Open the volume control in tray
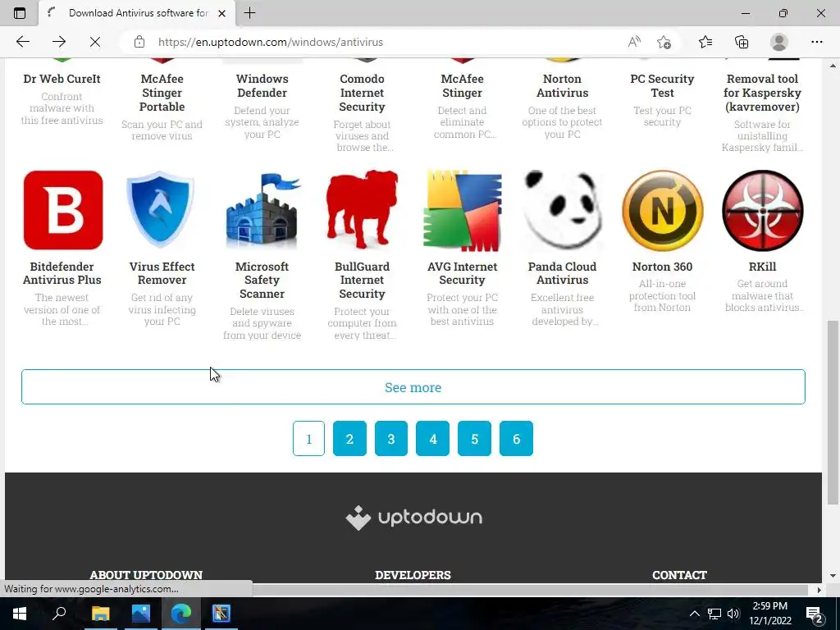The image size is (840, 630). pyautogui.click(x=733, y=614)
